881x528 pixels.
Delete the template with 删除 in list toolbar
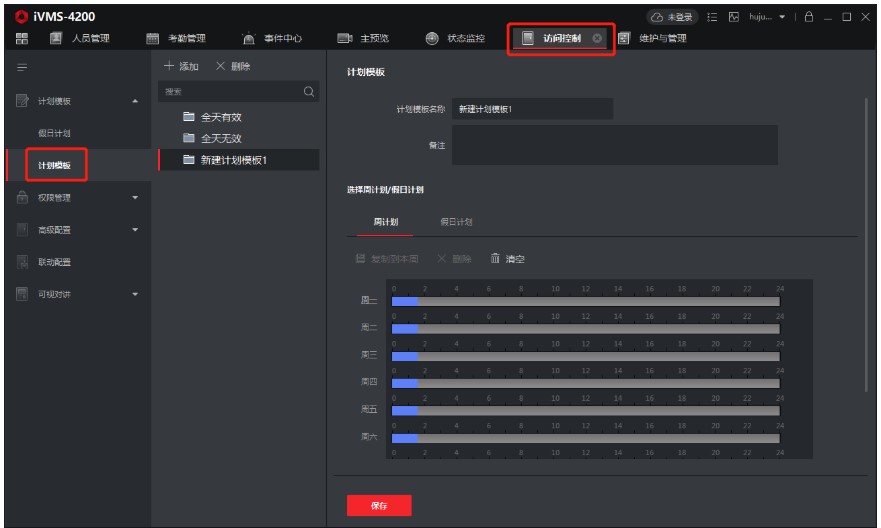pyautogui.click(x=233, y=66)
